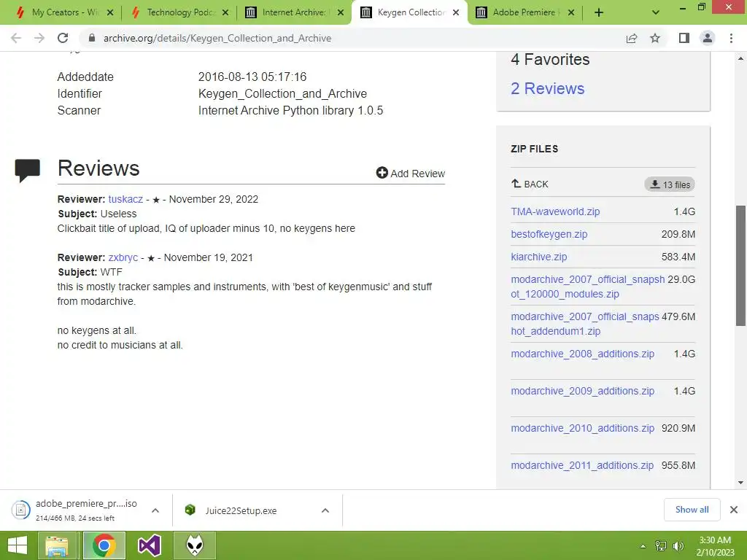This screenshot has height=560, width=747.
Task: Open the side panel icon
Action: pos(684,38)
